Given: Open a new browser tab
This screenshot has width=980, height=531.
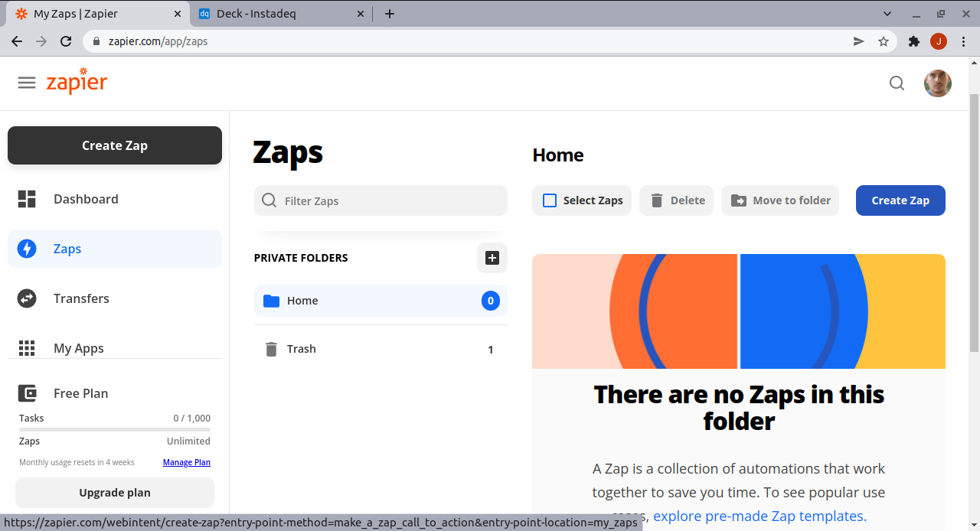Looking at the screenshot, I should 390,14.
